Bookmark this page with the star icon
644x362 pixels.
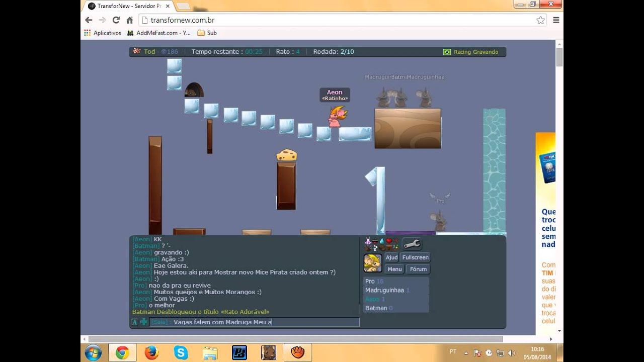pos(540,20)
